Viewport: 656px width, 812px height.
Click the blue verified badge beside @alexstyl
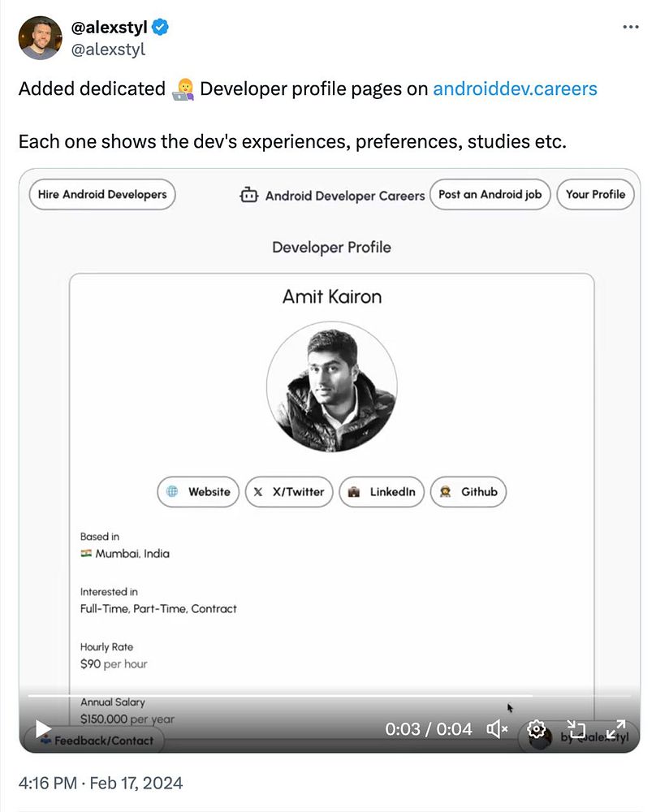[x=160, y=27]
